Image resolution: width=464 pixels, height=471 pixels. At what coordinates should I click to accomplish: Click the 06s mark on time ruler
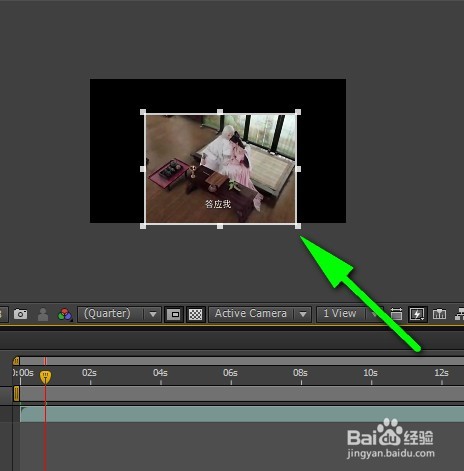[230, 373]
